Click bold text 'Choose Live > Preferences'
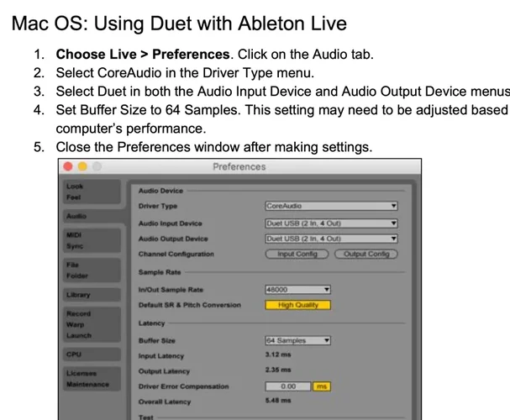Screen dimensions: 510x420 click(143, 55)
